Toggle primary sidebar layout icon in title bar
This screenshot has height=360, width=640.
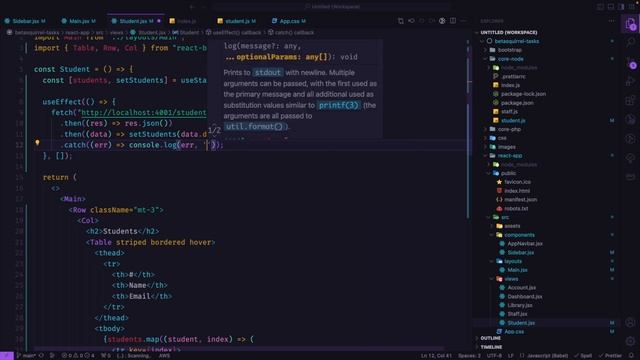click(600, 7)
